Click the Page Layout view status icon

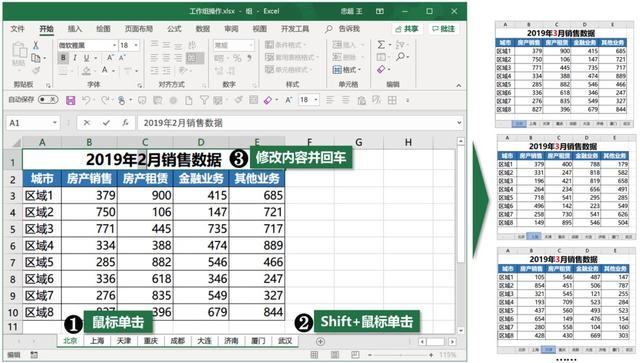[335, 355]
